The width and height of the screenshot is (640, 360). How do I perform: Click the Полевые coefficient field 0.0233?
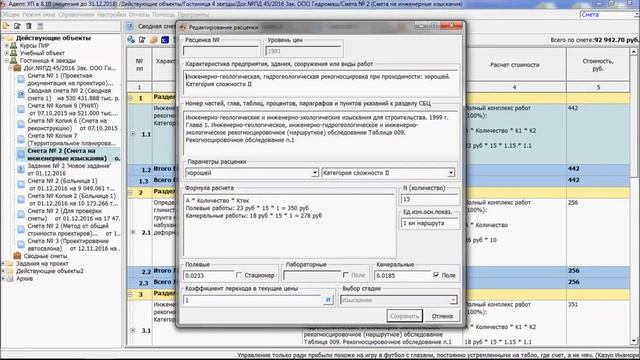(209, 276)
